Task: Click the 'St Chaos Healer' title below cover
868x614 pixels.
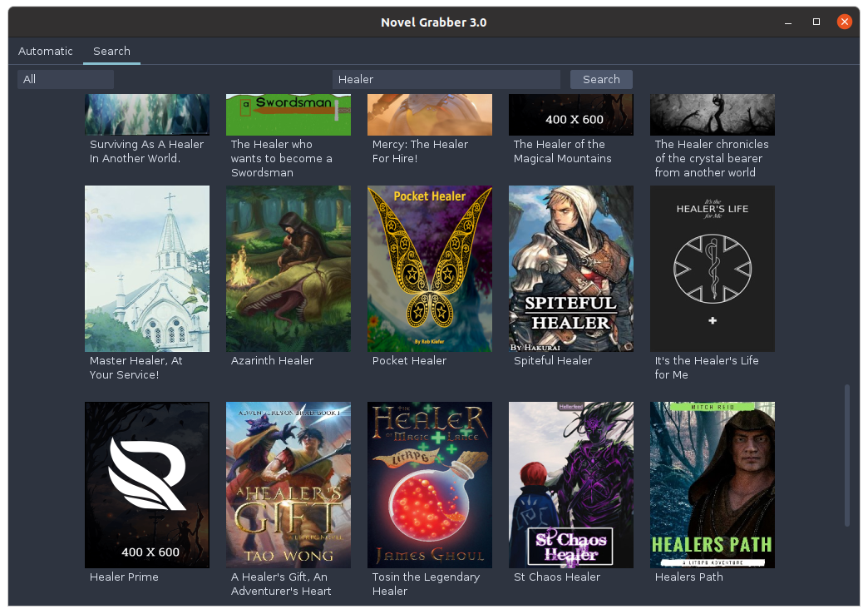Action: (x=557, y=577)
